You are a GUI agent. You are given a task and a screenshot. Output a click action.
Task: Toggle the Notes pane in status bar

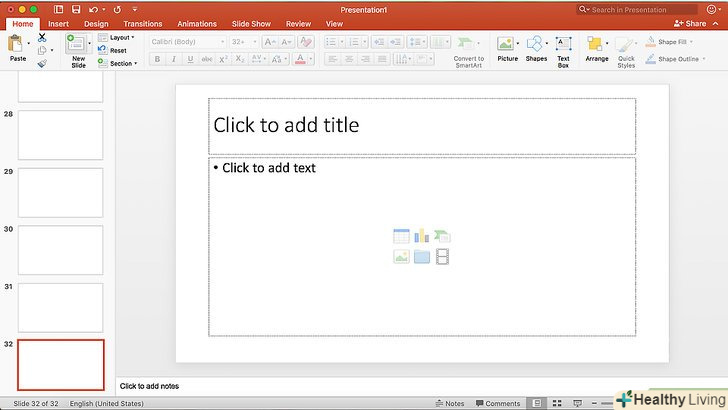pos(450,404)
